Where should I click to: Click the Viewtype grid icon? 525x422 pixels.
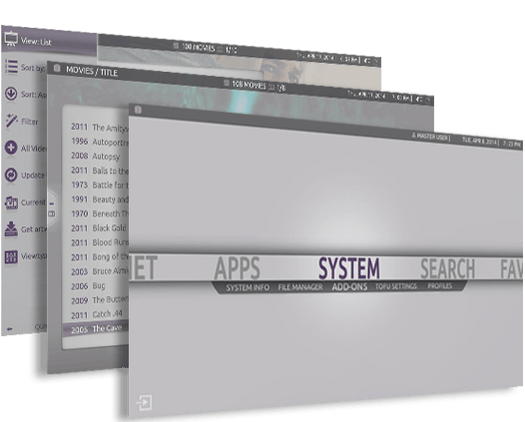11,257
